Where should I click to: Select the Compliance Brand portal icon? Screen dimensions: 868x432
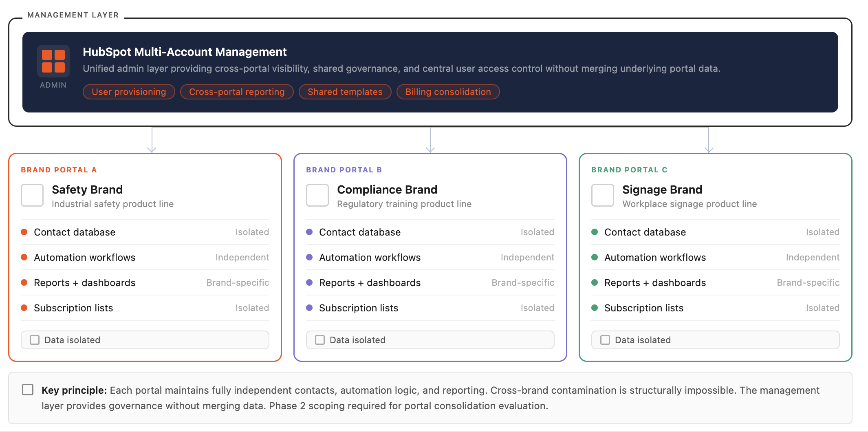(317, 195)
